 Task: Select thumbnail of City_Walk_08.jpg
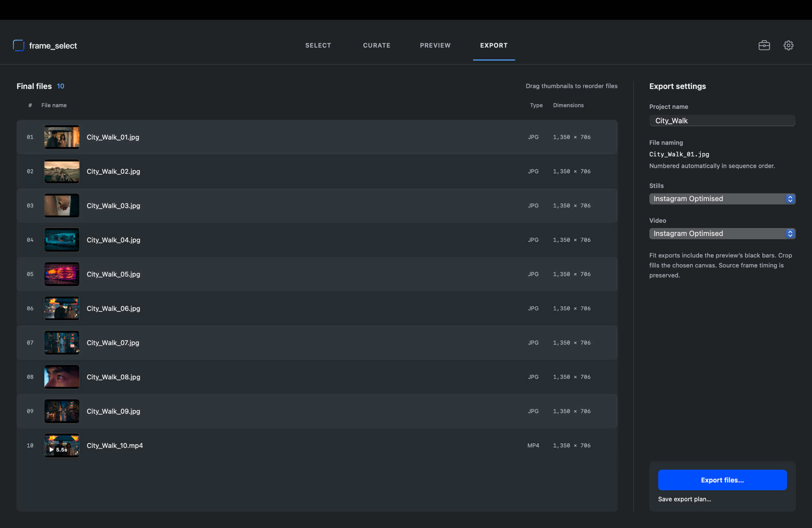click(62, 377)
